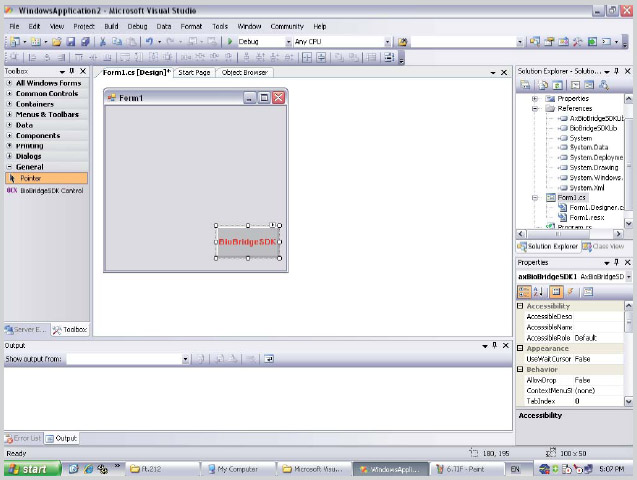Switch to the Object Browser tab

pyautogui.click(x=245, y=72)
